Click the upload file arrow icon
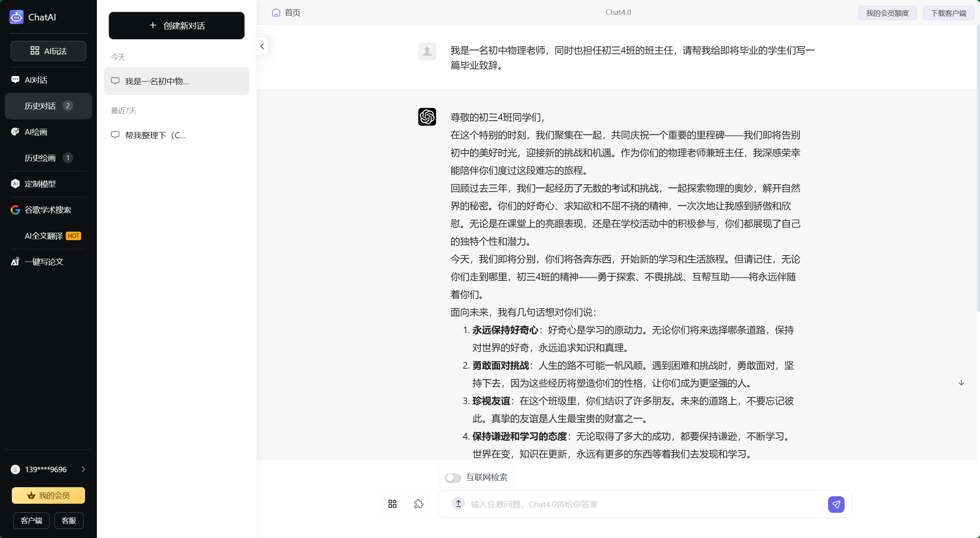The height and width of the screenshot is (538, 980). coord(458,503)
